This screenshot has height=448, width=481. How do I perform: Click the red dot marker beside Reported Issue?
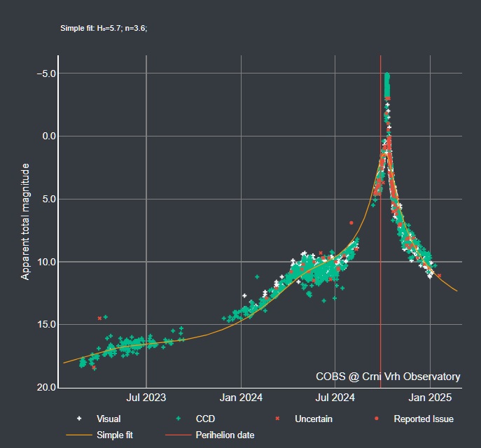pyautogui.click(x=377, y=419)
